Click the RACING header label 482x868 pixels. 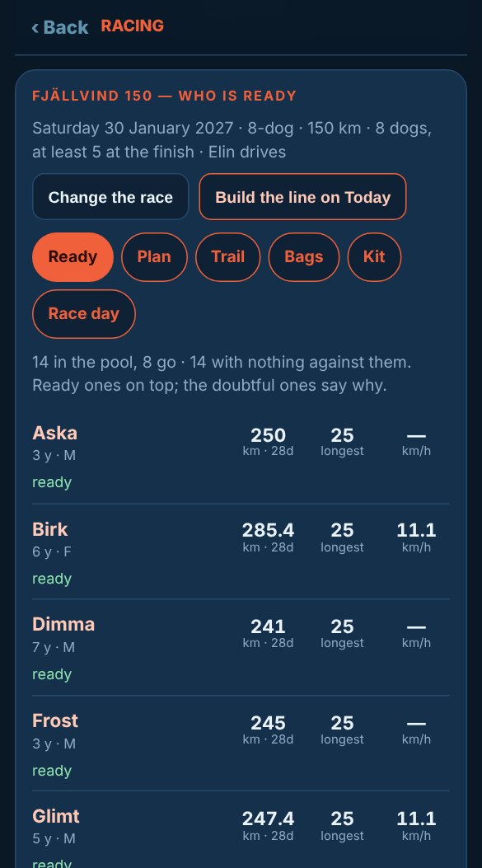coord(133,26)
